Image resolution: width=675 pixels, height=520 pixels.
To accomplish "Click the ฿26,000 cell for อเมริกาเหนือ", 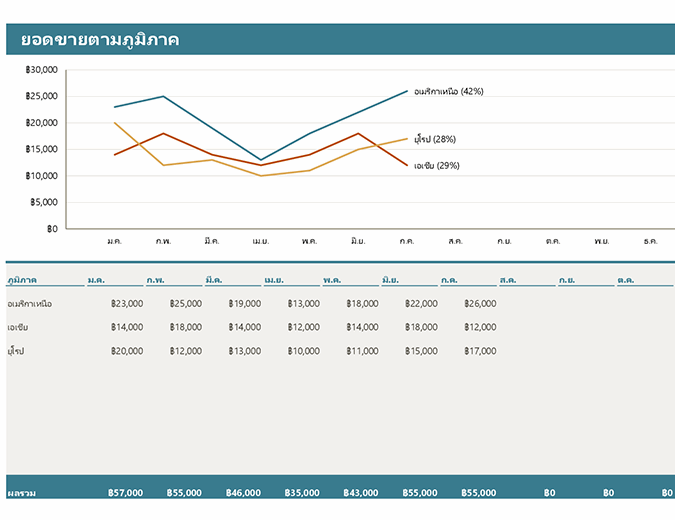I will (x=480, y=303).
